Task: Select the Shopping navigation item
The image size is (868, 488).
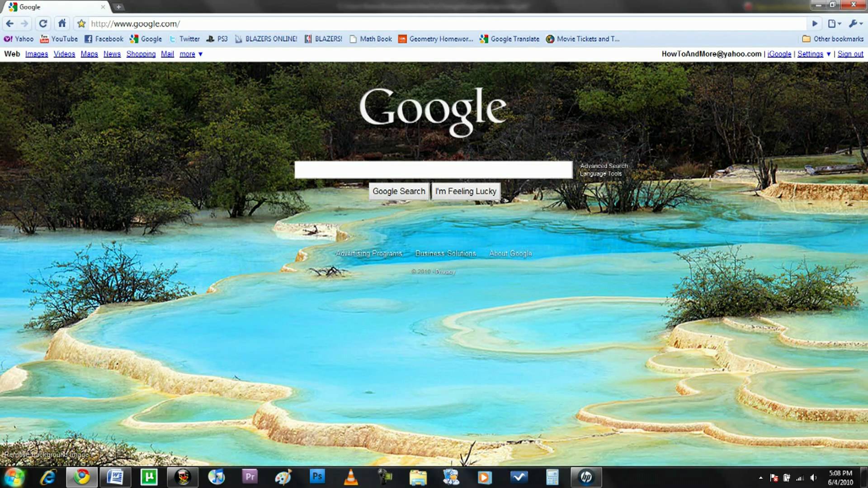Action: 141,54
